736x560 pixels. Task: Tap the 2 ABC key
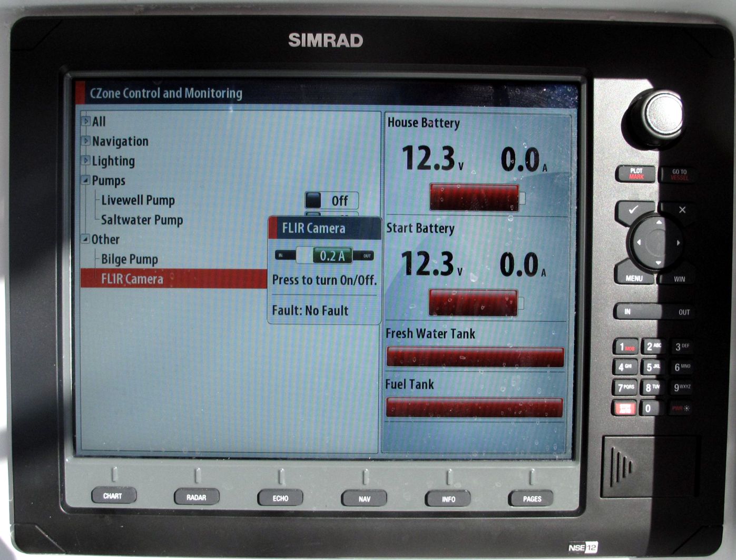(x=653, y=346)
